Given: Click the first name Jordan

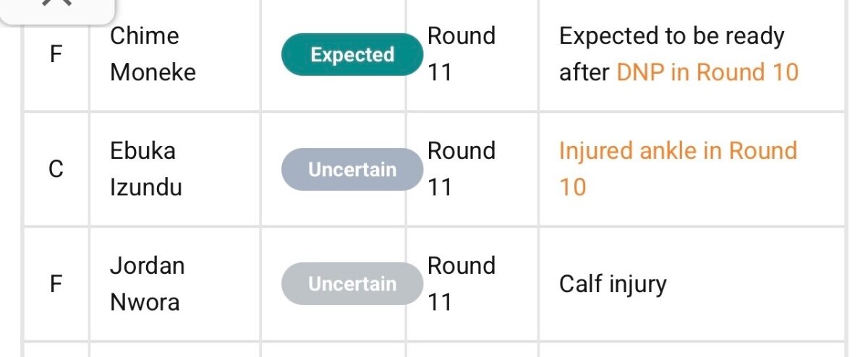Looking at the screenshot, I should coord(147,265).
